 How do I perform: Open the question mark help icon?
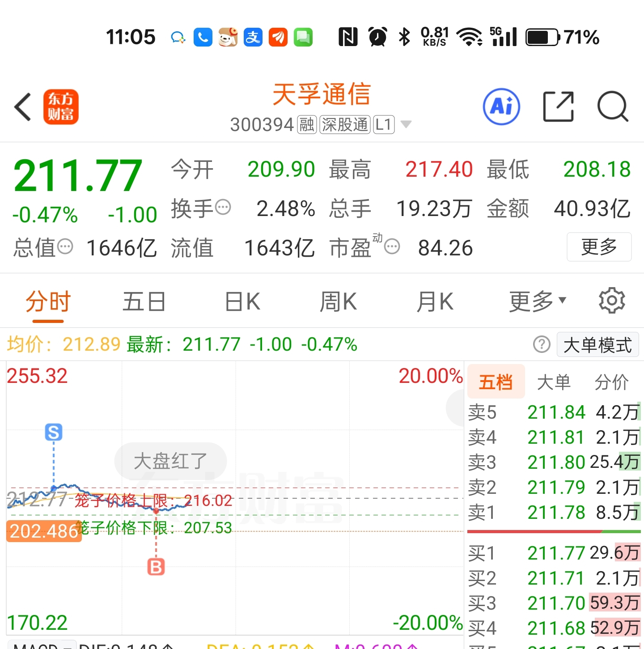pos(542,344)
